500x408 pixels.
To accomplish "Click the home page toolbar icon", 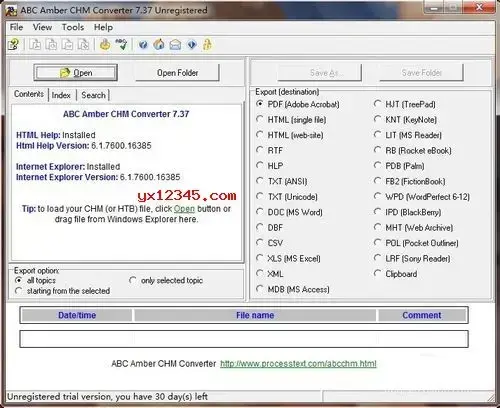I will [159, 44].
